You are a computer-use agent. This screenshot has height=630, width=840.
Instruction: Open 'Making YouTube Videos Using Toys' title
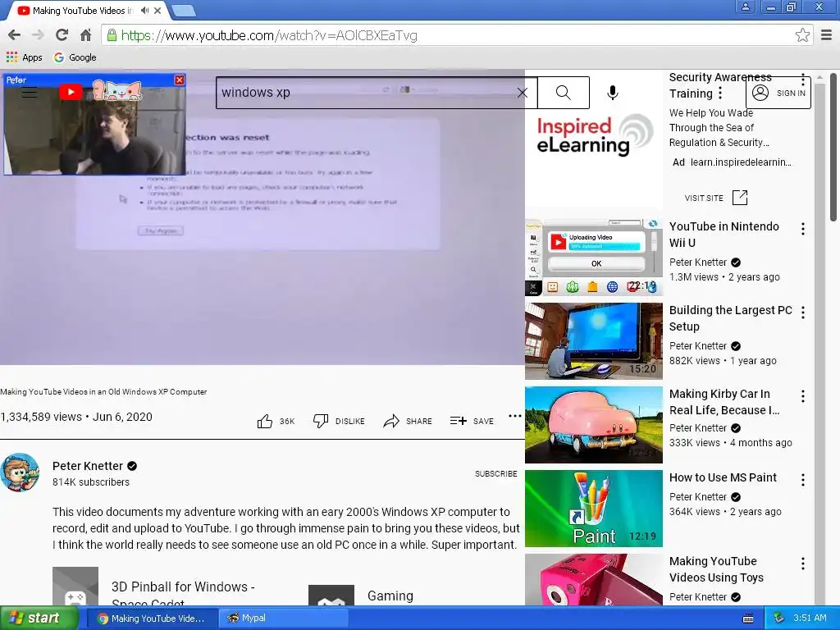click(x=716, y=569)
